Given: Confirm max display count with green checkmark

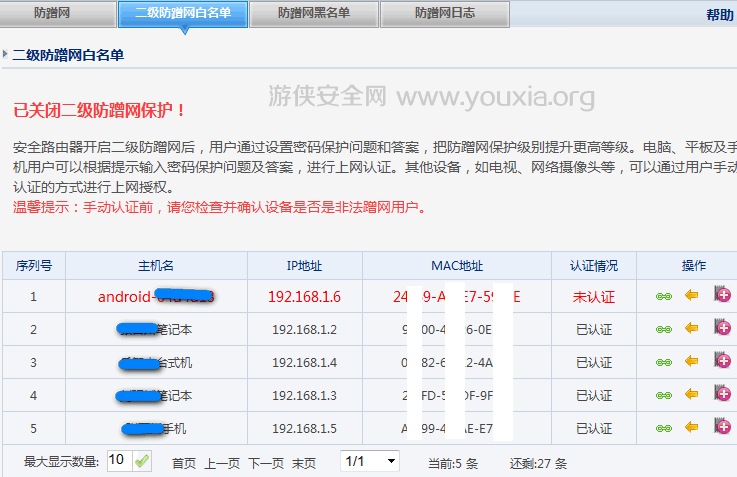Looking at the screenshot, I should (141, 461).
